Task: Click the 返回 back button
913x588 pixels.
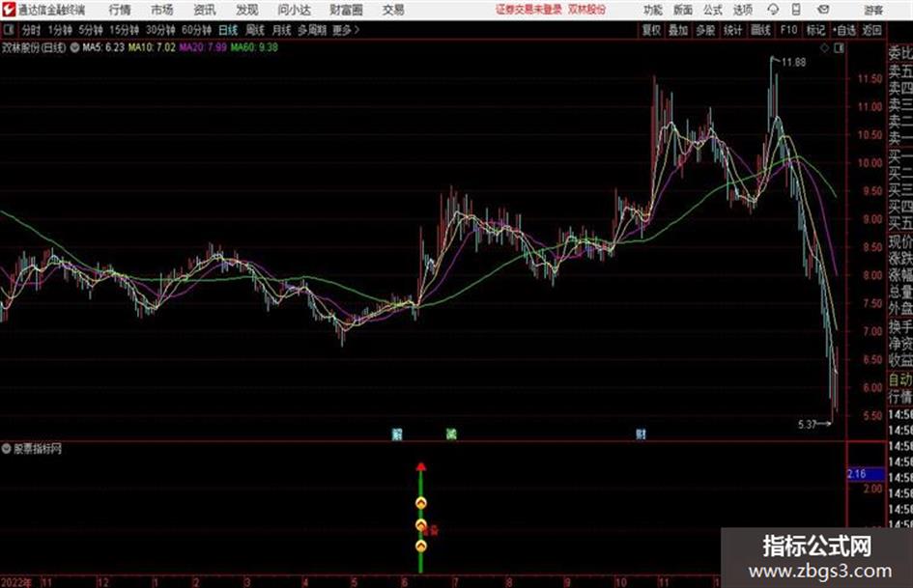Action: pos(871,30)
